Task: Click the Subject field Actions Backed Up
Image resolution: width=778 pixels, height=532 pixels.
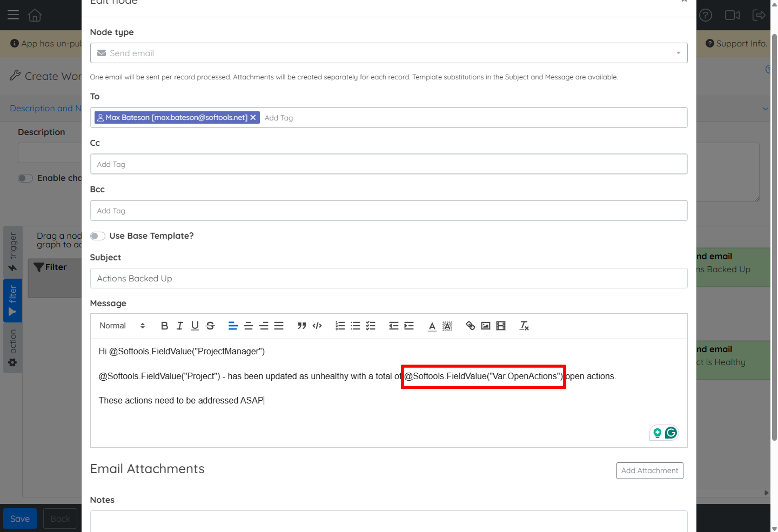Action: 389,278
